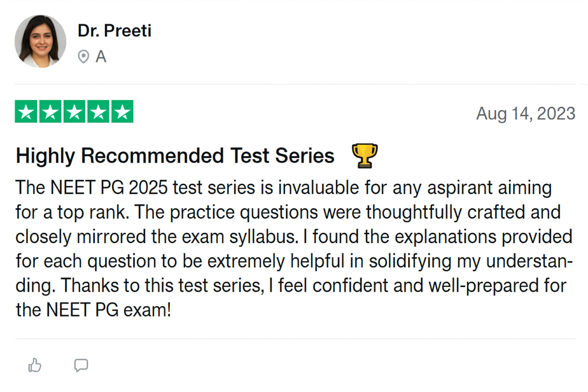Click the location pin icon
This screenshot has height=392, width=588.
tap(84, 57)
